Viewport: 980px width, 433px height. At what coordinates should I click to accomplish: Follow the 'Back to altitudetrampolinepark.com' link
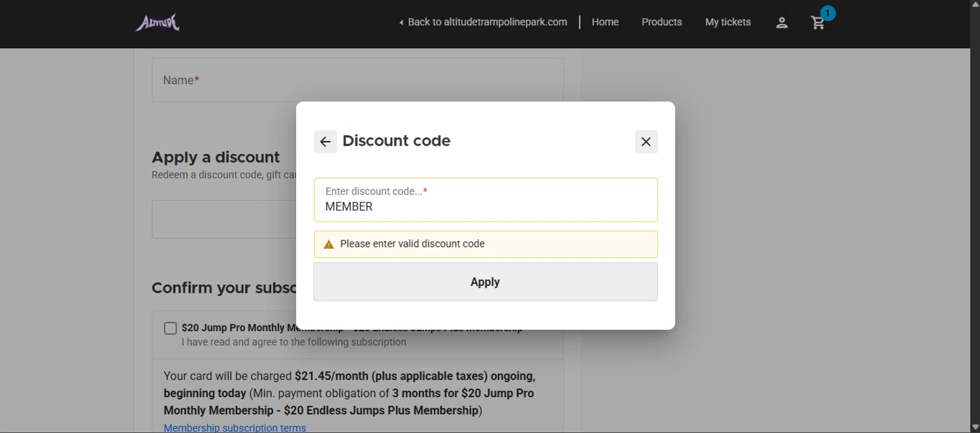pyautogui.click(x=487, y=22)
